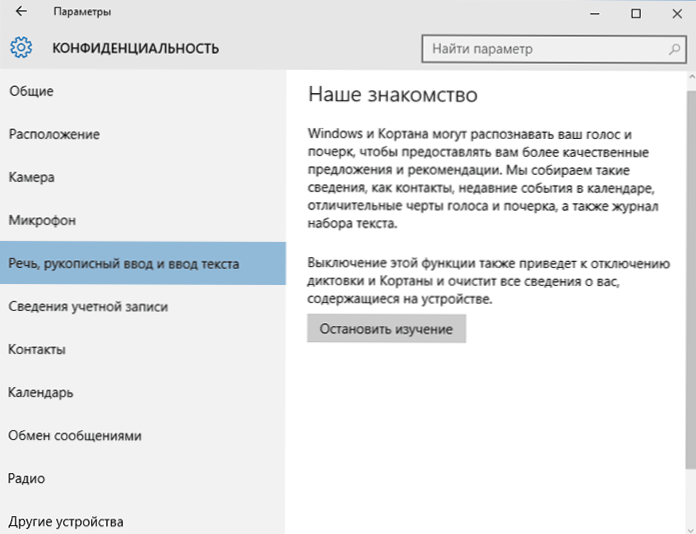Open Обмен сообщениями section
The height and width of the screenshot is (534, 696).
pos(143,435)
